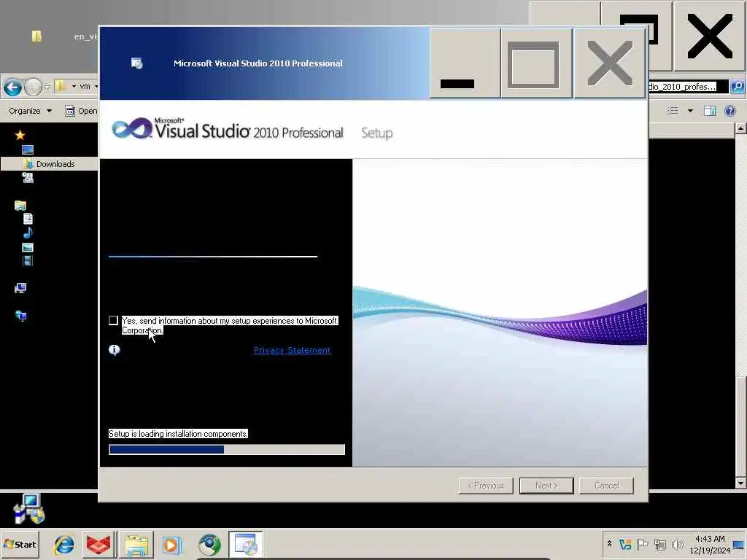Open the view options dropdown arrow
Image resolution: width=747 pixels, height=560 pixels.
point(690,111)
